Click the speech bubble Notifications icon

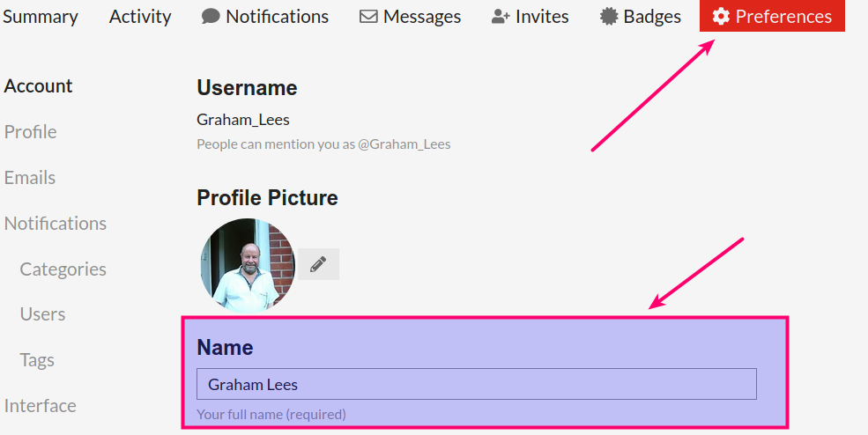pyautogui.click(x=211, y=17)
